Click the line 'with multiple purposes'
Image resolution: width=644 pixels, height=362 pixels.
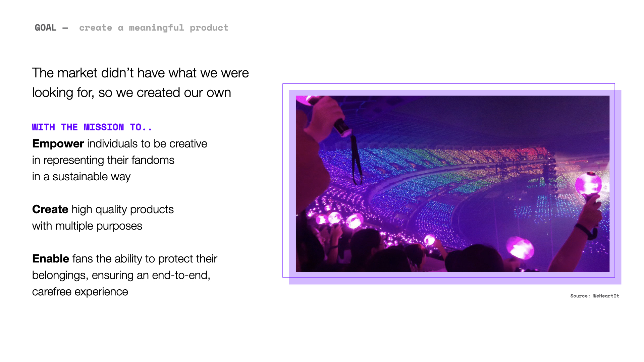point(87,226)
